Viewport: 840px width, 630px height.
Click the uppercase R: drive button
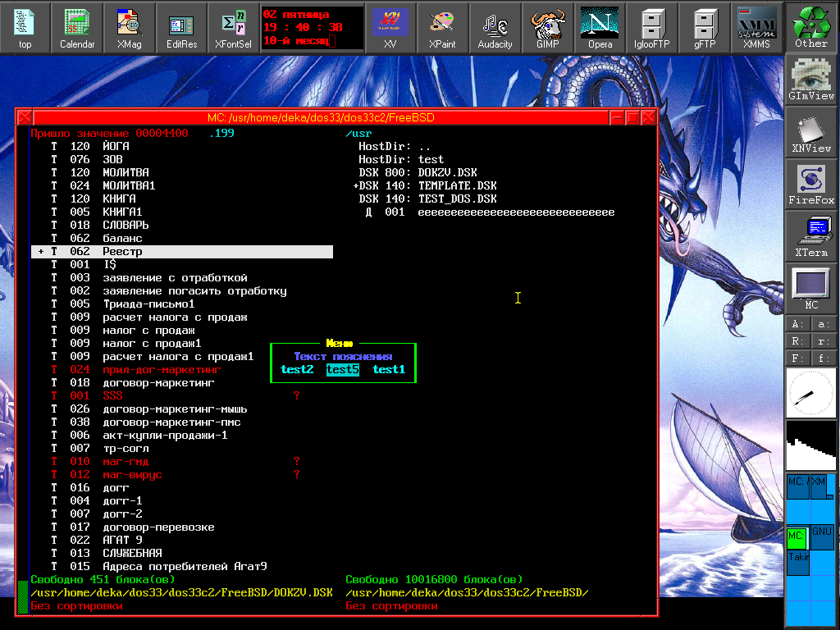tap(797, 341)
